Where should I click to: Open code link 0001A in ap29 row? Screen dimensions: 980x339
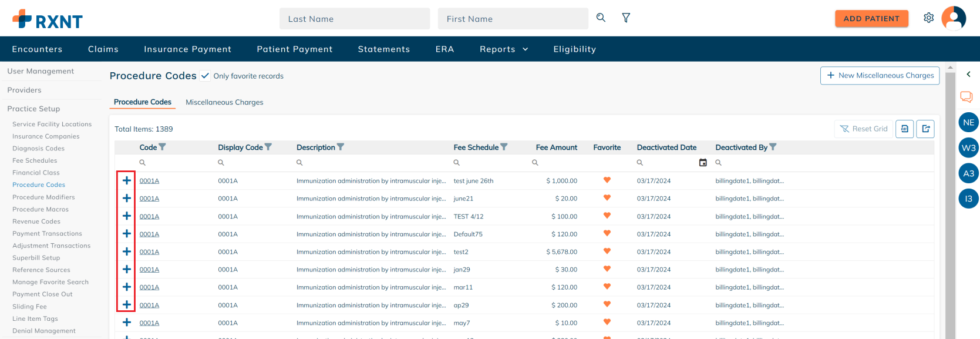click(149, 305)
